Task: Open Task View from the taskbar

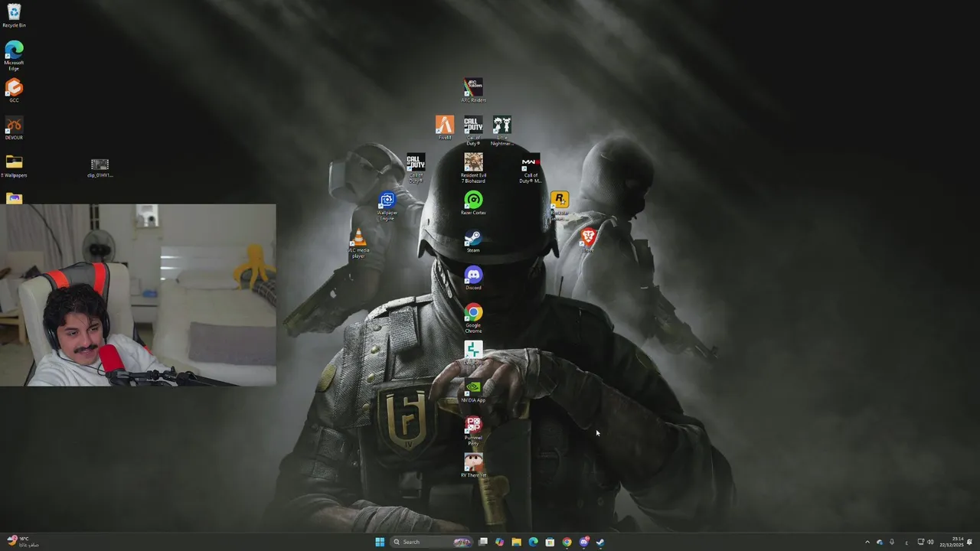Action: point(483,542)
